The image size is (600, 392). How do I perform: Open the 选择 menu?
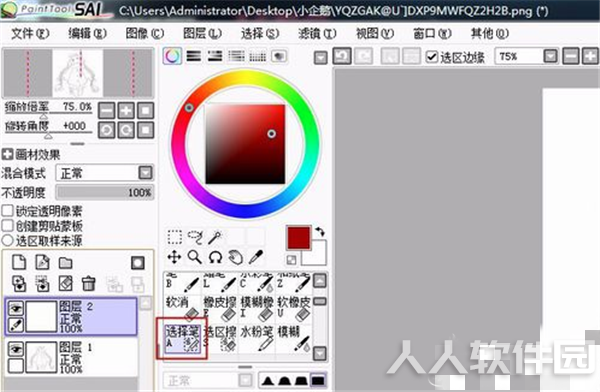[x=260, y=34]
